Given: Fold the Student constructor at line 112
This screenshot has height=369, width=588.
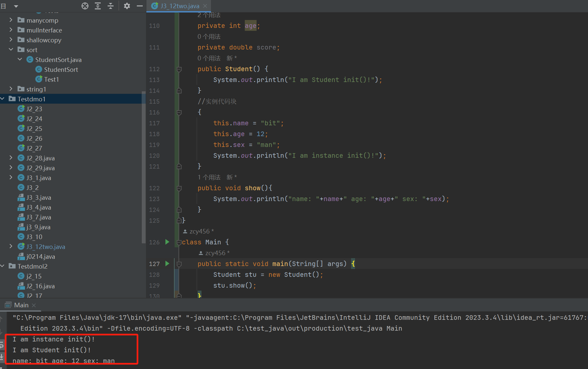Looking at the screenshot, I should 179,69.
